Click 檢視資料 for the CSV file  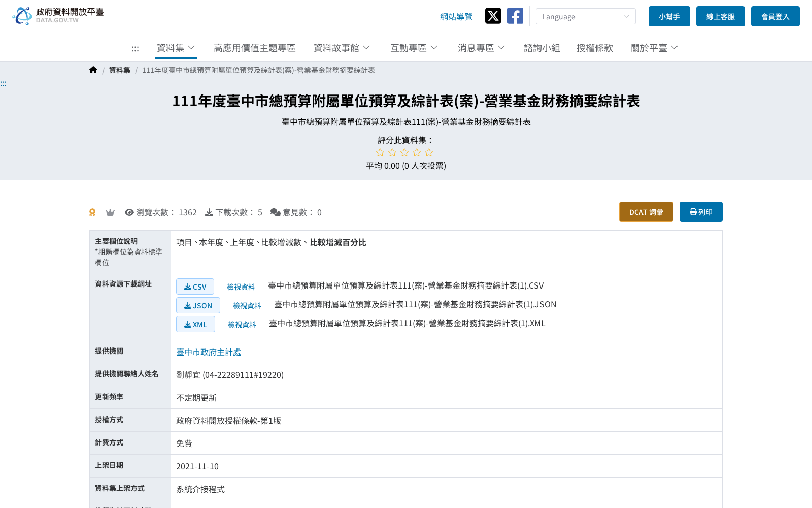point(241,287)
